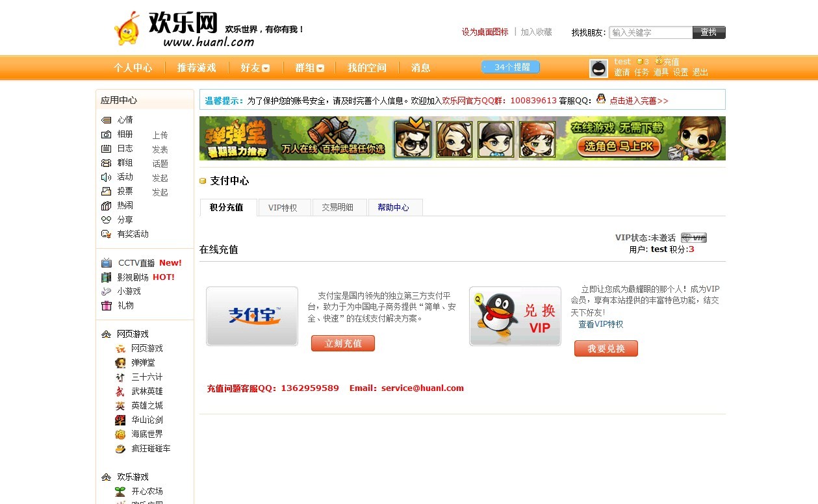The width and height of the screenshot is (818, 504).
Task: Click the 投票 vote icon
Action: coord(107,192)
